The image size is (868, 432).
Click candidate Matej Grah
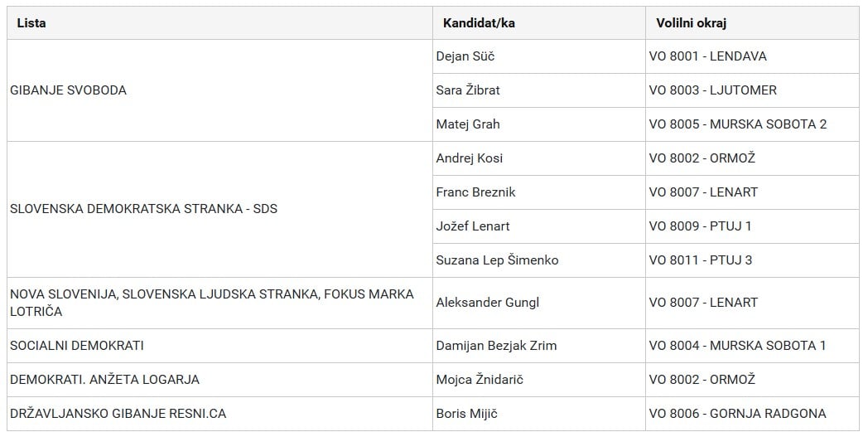[x=468, y=124]
